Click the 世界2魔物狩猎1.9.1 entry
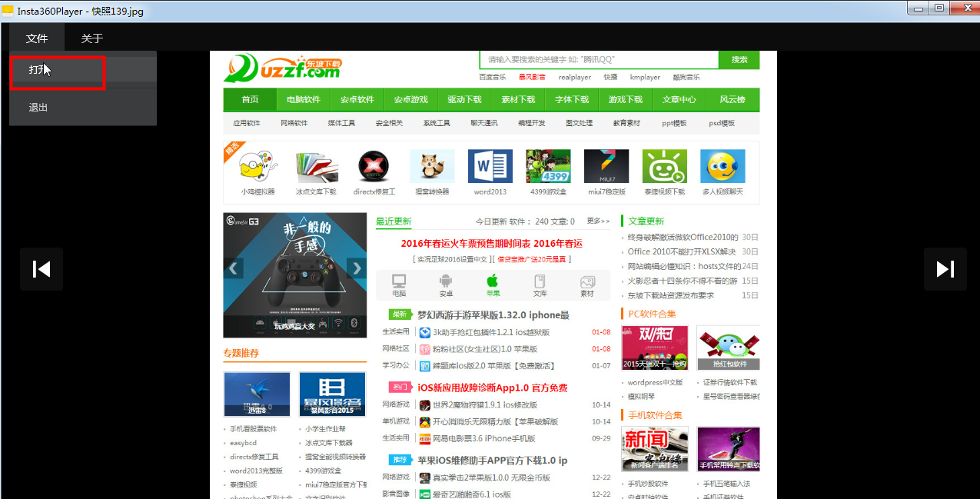Viewport: 980px width, 499px height. [x=484, y=404]
